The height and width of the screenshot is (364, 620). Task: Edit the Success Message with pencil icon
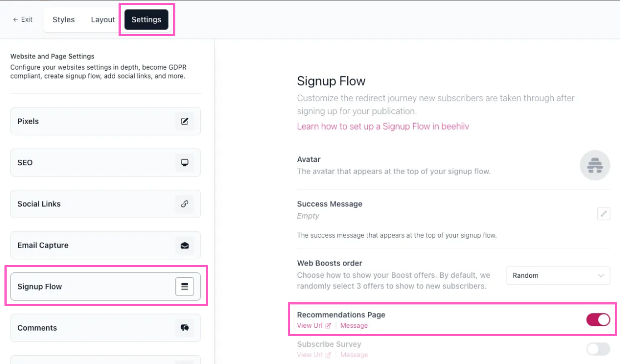coord(603,214)
